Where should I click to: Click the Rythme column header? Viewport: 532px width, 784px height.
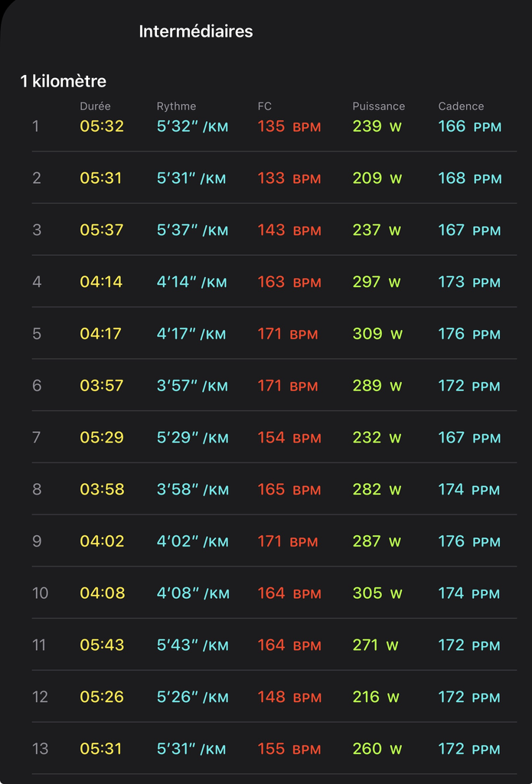177,106
